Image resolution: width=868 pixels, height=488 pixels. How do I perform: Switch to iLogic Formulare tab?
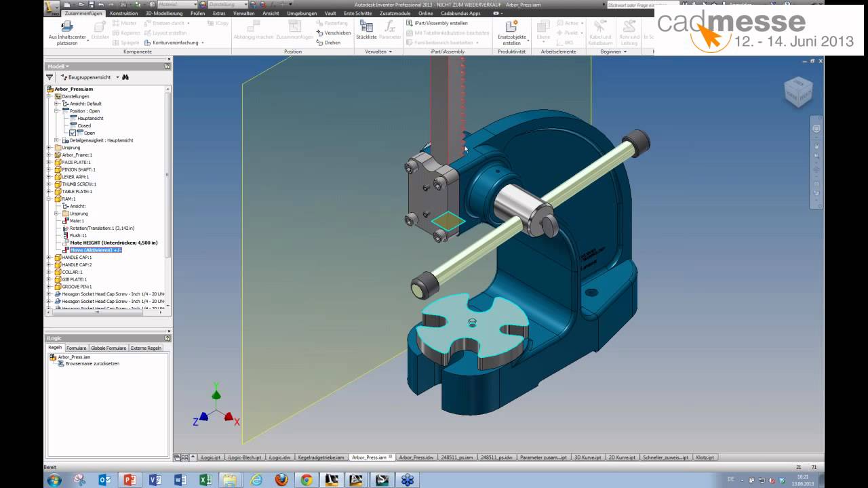[76, 348]
